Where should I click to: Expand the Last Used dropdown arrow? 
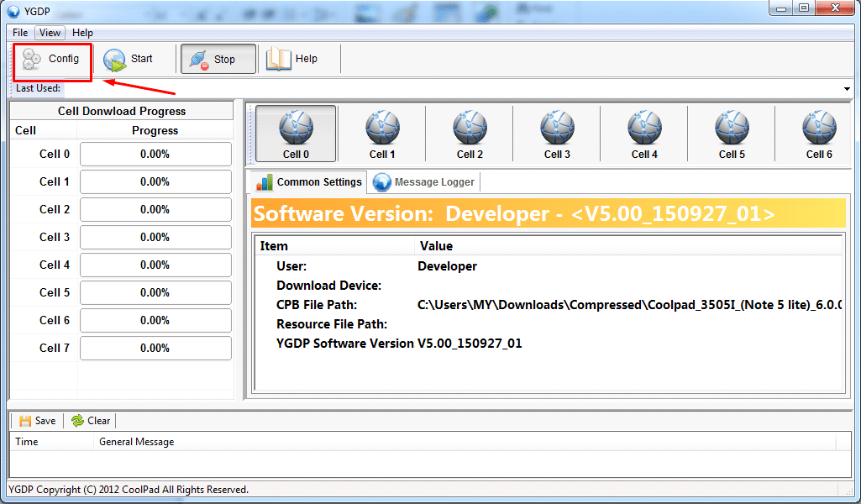pyautogui.click(x=847, y=88)
